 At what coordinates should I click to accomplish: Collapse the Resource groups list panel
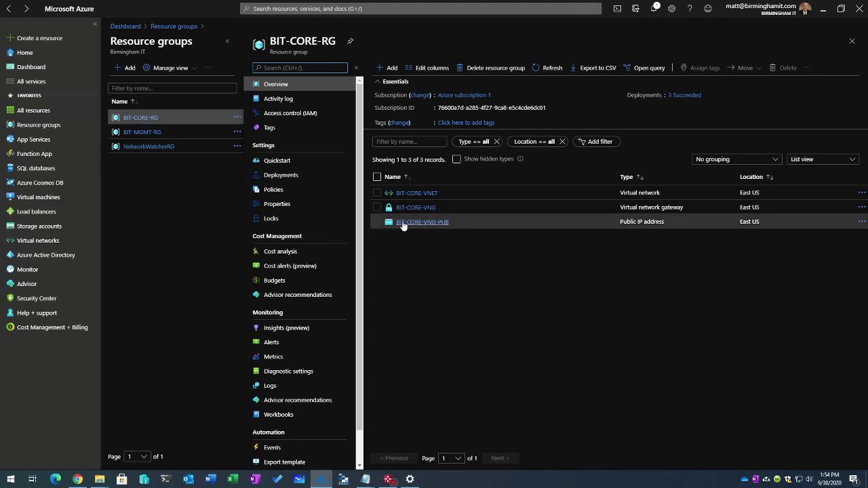pos(227,41)
